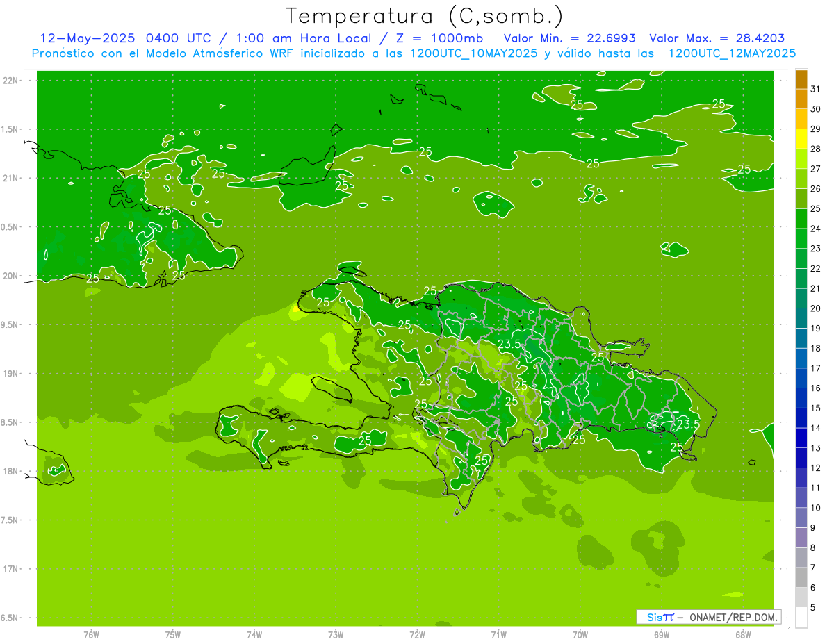Screen dimensions: 834x644
Task: Click the '1200UTC_12MAY2025' valid-until time
Action: [731, 53]
